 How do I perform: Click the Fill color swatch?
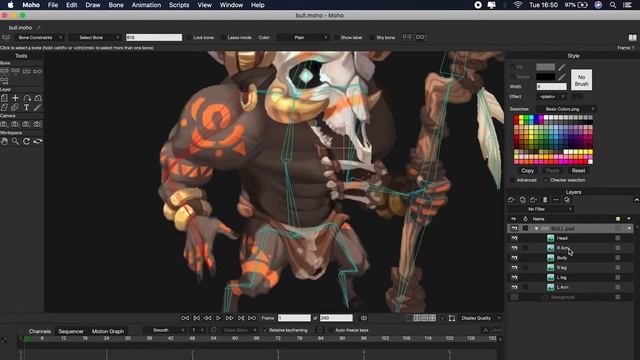pos(546,67)
